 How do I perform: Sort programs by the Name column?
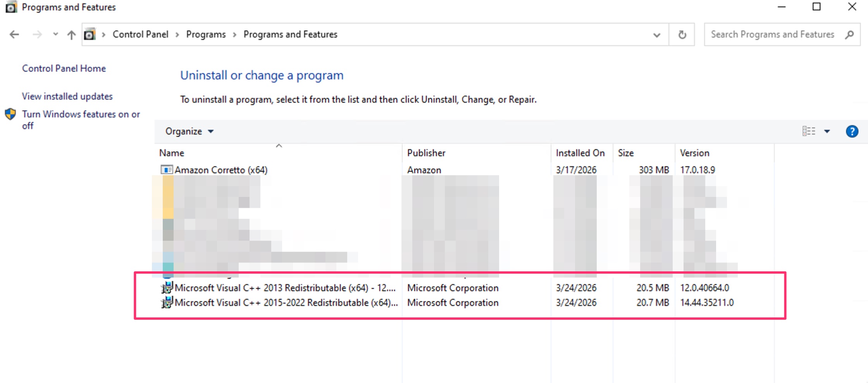[172, 153]
